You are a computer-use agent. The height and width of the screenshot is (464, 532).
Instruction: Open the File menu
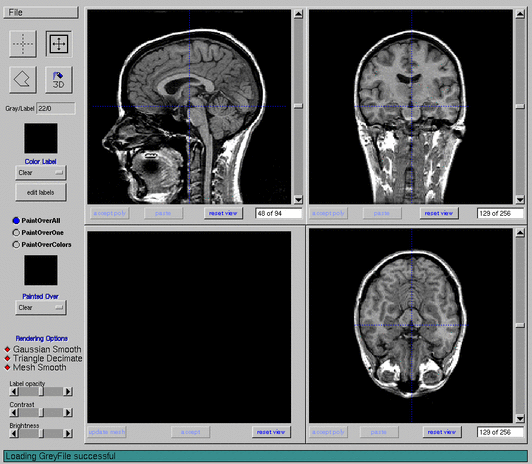40,13
